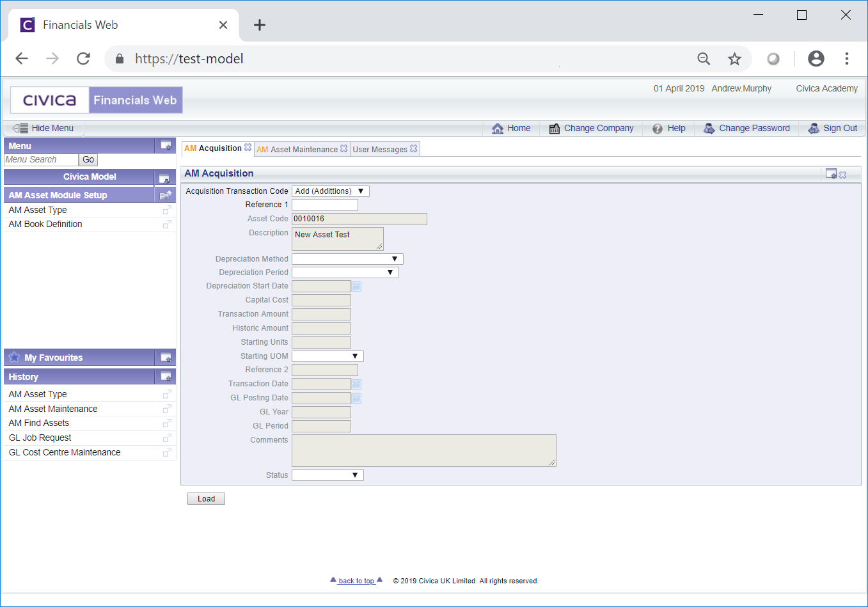Click the Change Password icon
Viewport: 868px width, 607px height.
coord(709,129)
